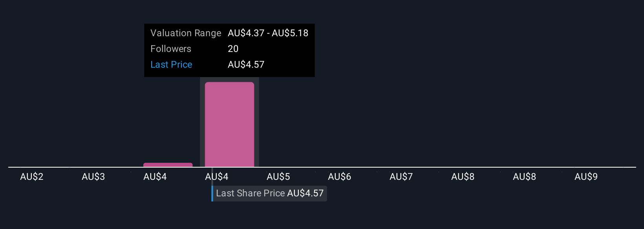Select the AU$3 axis label
The height and width of the screenshot is (229, 644).
[93, 177]
